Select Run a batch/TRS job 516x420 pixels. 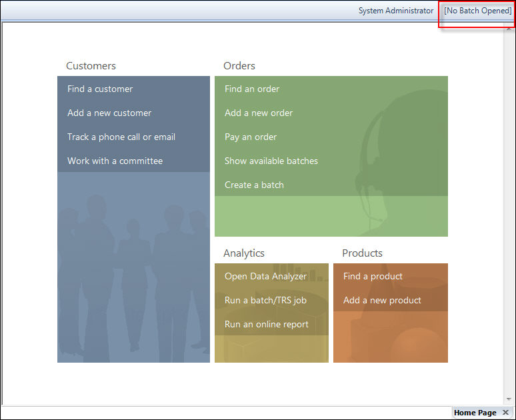tap(265, 301)
